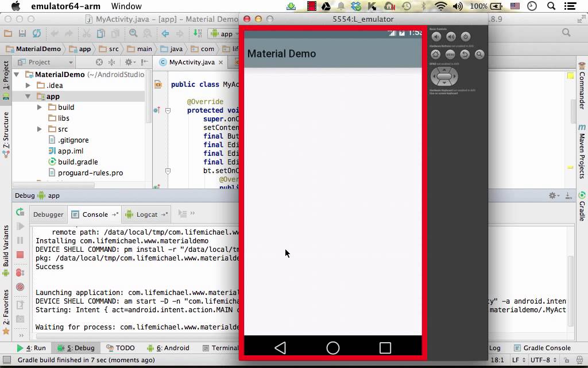Select the java breadcrumb item
Image resolution: width=588 pixels, height=368 pixels.
(172, 49)
